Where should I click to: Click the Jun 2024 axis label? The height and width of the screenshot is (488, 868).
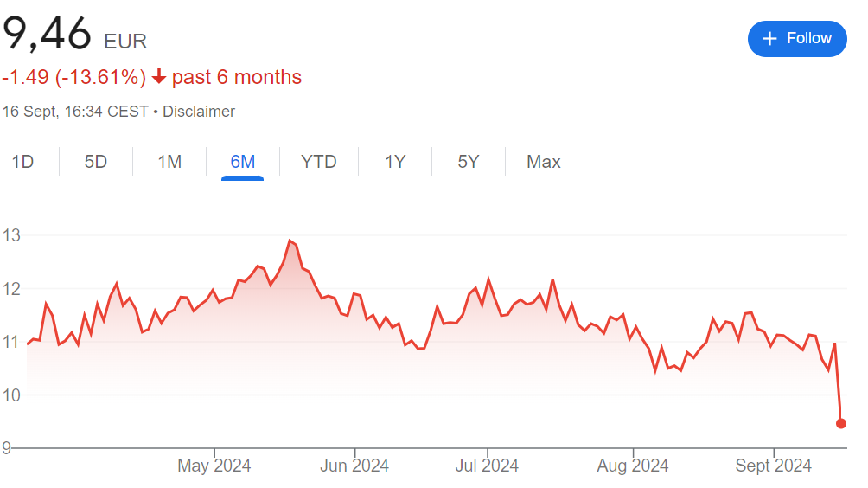click(x=354, y=466)
